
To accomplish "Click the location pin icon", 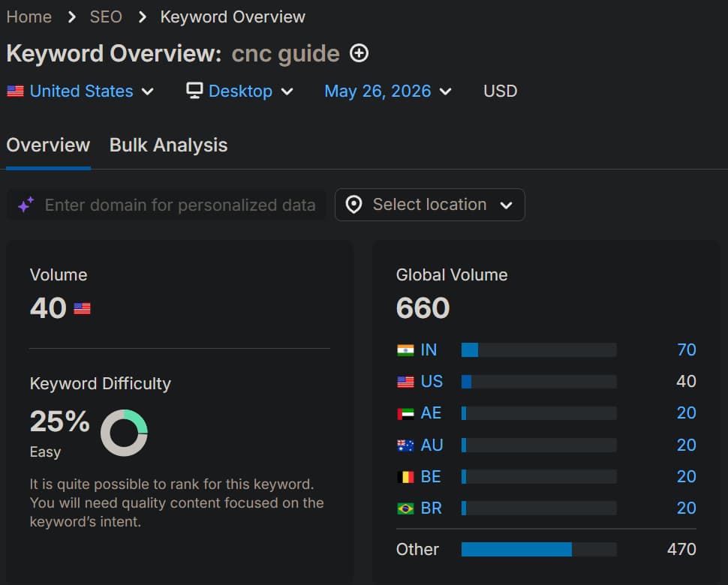I will pyautogui.click(x=353, y=205).
